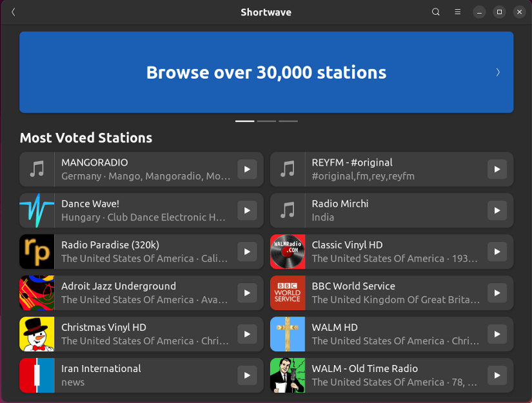The image size is (532, 403).
Task: Click the Most Voted Stations heading
Action: click(86, 138)
